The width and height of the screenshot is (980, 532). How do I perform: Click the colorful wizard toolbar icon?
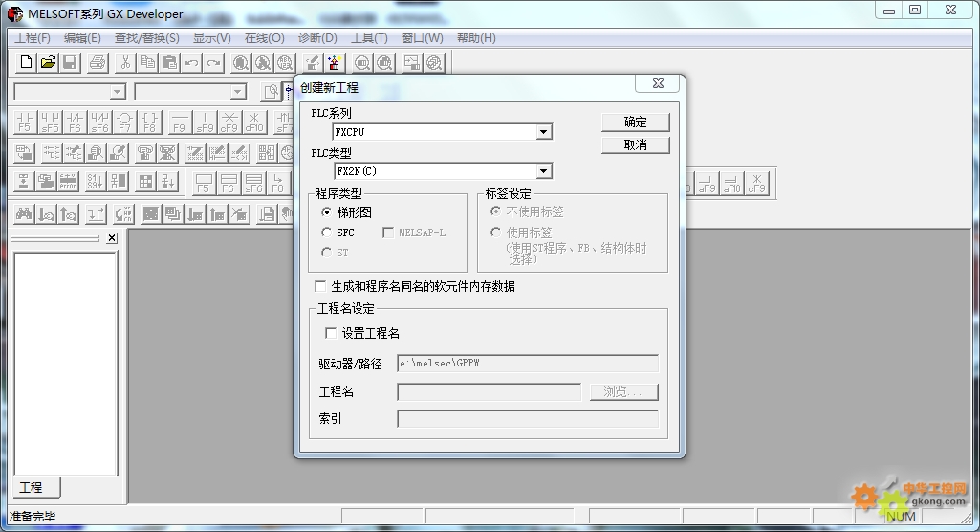point(335,62)
